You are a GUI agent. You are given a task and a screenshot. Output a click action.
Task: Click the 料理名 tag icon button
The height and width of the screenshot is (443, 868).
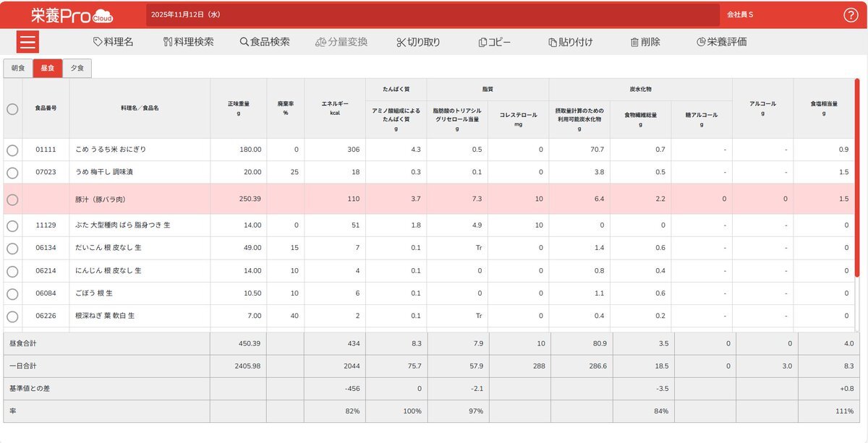pos(114,42)
